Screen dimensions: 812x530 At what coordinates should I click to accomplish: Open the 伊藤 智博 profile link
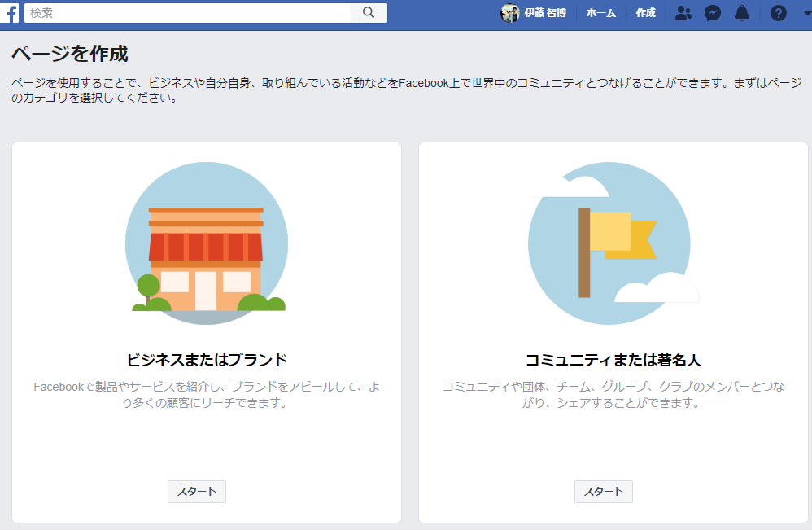coord(545,13)
